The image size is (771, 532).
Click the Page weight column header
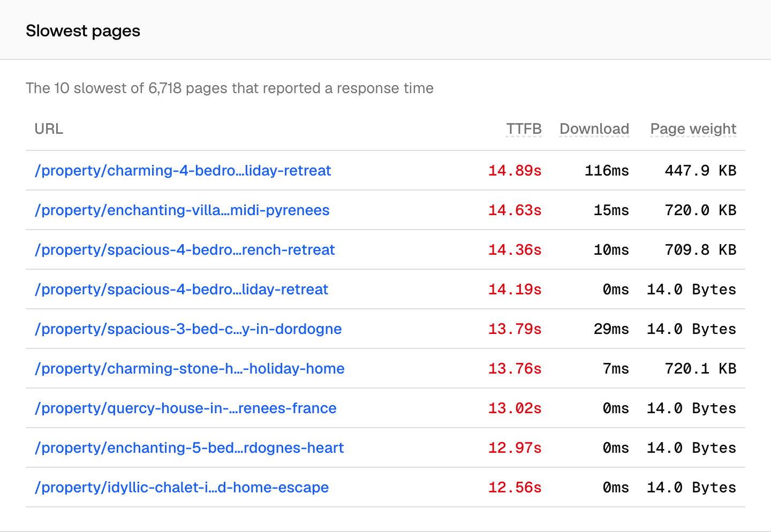coord(693,129)
